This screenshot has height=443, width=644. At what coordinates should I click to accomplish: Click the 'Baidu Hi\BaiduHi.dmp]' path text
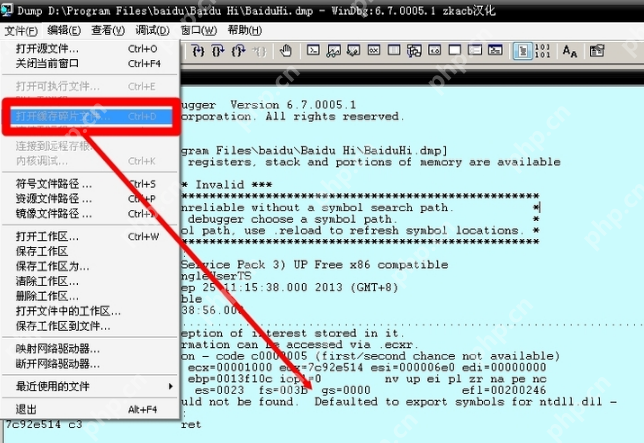(374, 151)
